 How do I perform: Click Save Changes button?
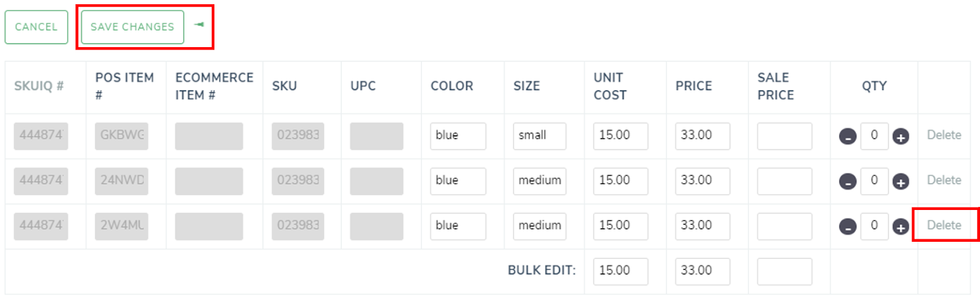click(x=132, y=27)
